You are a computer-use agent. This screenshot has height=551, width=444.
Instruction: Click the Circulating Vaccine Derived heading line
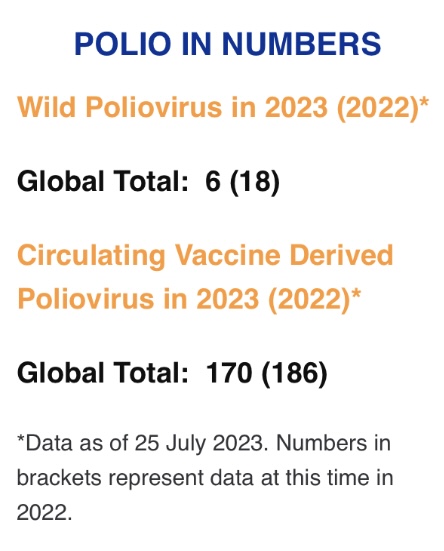point(205,256)
